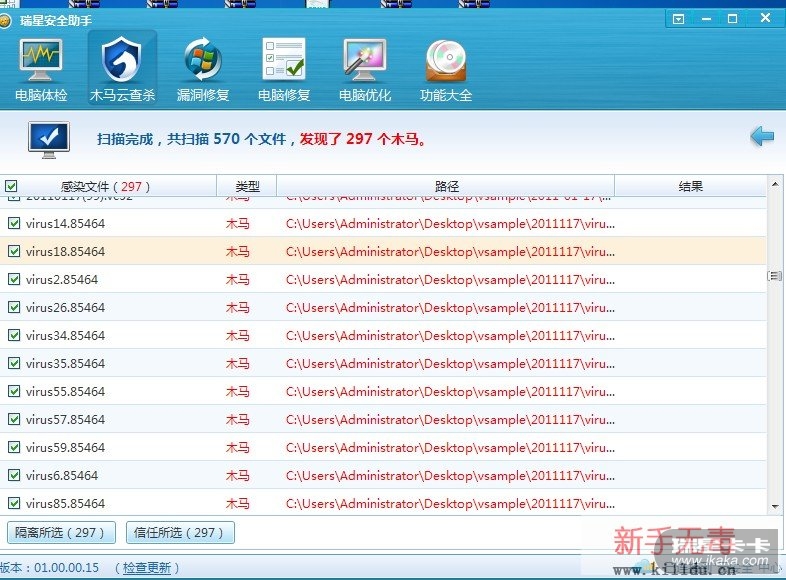
Task: Sort by 类型 column header
Action: click(247, 186)
